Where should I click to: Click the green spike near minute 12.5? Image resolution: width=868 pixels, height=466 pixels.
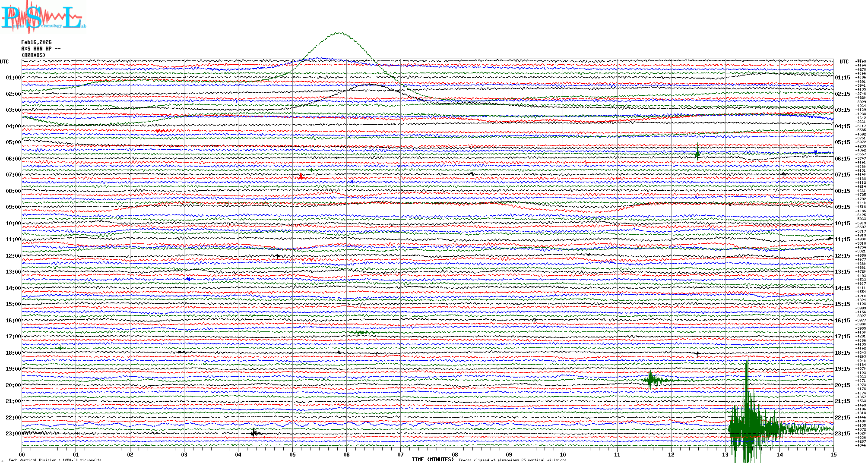pos(697,154)
